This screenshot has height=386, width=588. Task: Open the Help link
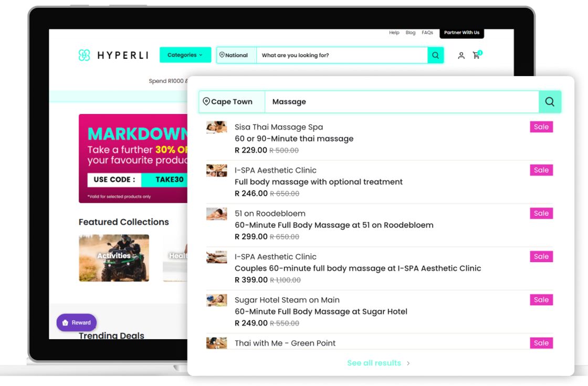pyautogui.click(x=394, y=33)
